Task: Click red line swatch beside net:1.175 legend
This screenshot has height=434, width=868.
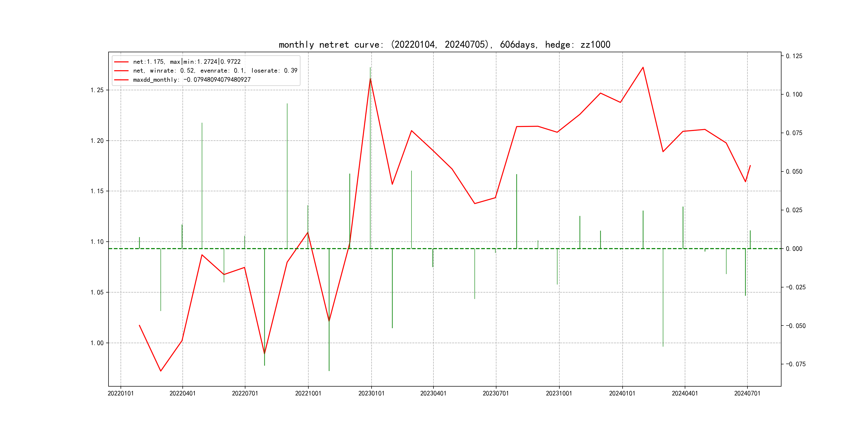Action: click(121, 62)
